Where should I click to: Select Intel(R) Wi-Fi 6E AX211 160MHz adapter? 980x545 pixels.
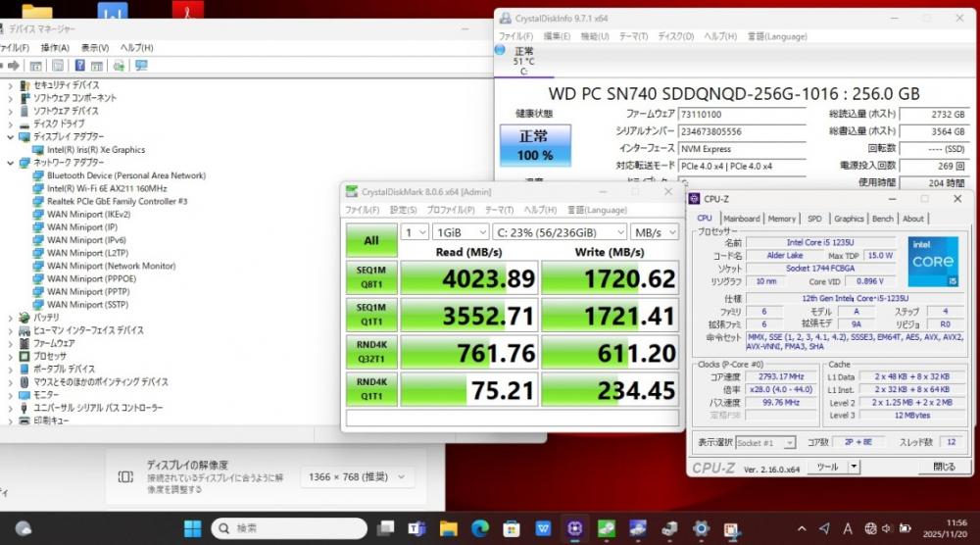[107, 188]
